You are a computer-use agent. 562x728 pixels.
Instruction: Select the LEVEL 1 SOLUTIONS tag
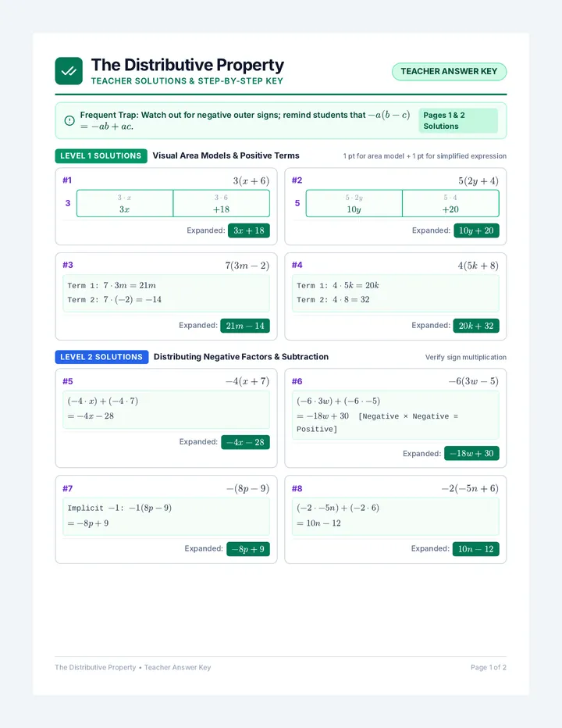pyautogui.click(x=101, y=156)
